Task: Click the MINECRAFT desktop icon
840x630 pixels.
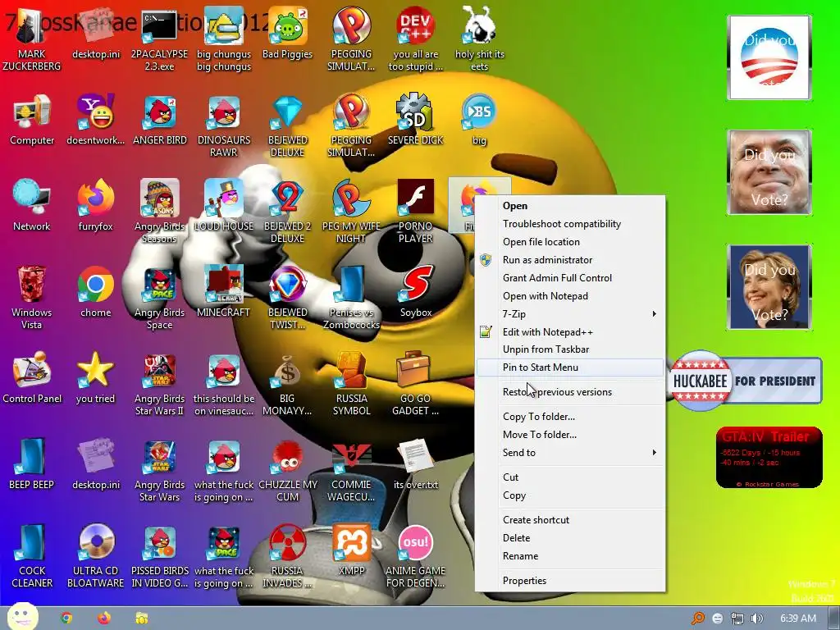Action: (x=224, y=293)
